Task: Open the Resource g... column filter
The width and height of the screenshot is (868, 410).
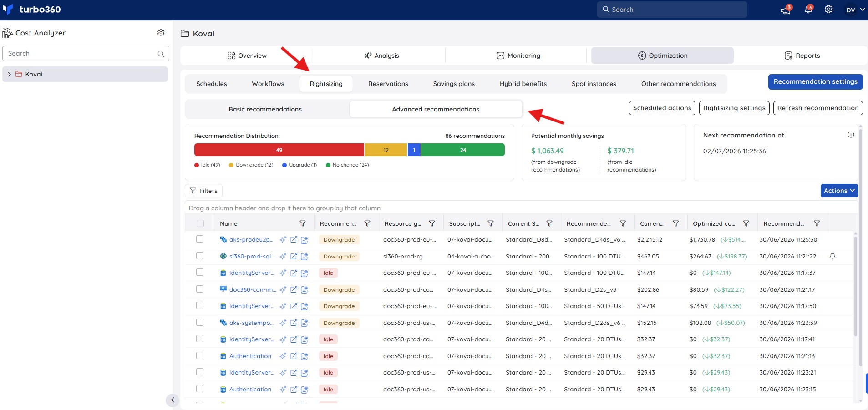Action: click(x=432, y=223)
